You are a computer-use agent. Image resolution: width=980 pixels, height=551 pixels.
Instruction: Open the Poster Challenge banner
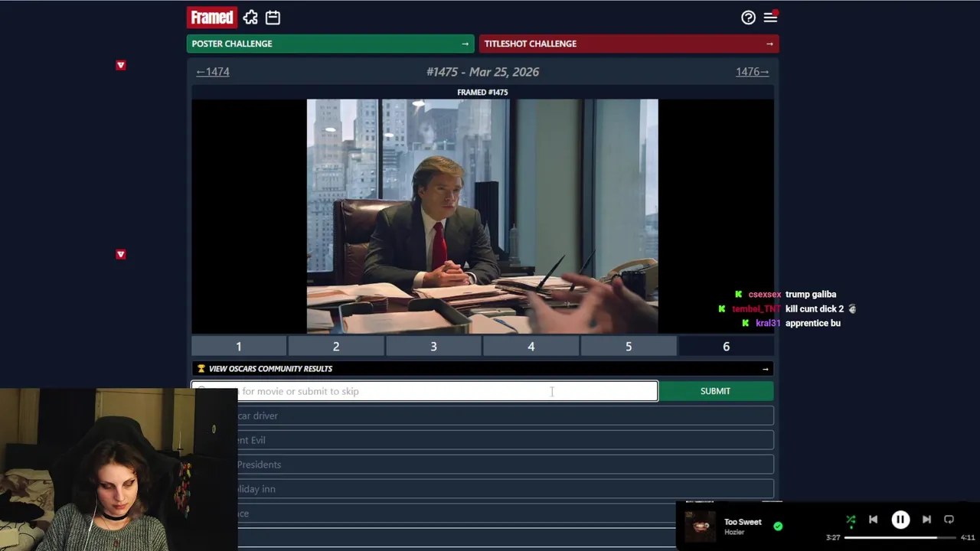[330, 44]
